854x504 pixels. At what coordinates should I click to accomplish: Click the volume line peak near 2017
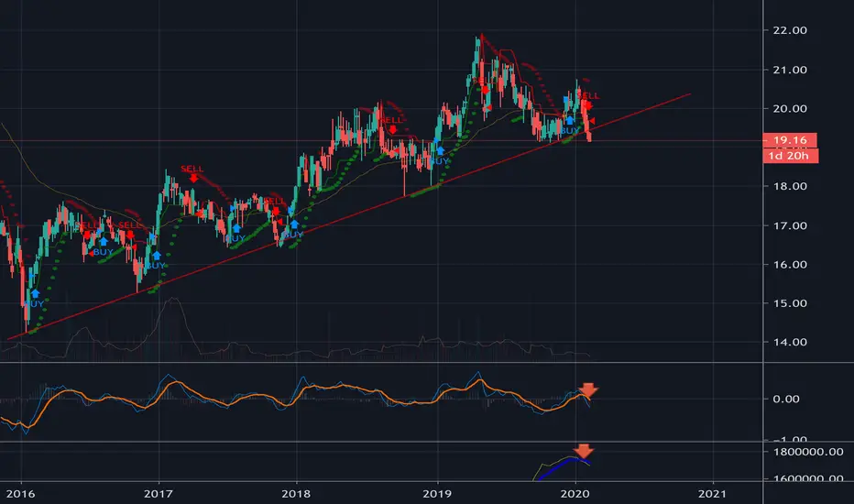pos(173,299)
